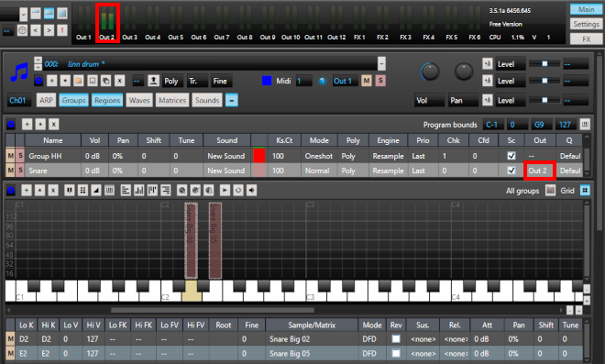Solo the Group HH group
This screenshot has height=364, width=605.
(x=20, y=156)
